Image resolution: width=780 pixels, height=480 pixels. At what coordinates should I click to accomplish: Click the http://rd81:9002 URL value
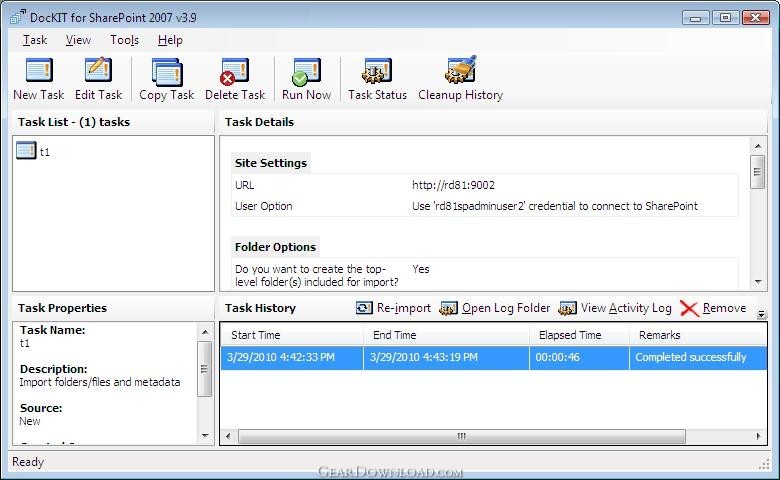coord(454,185)
